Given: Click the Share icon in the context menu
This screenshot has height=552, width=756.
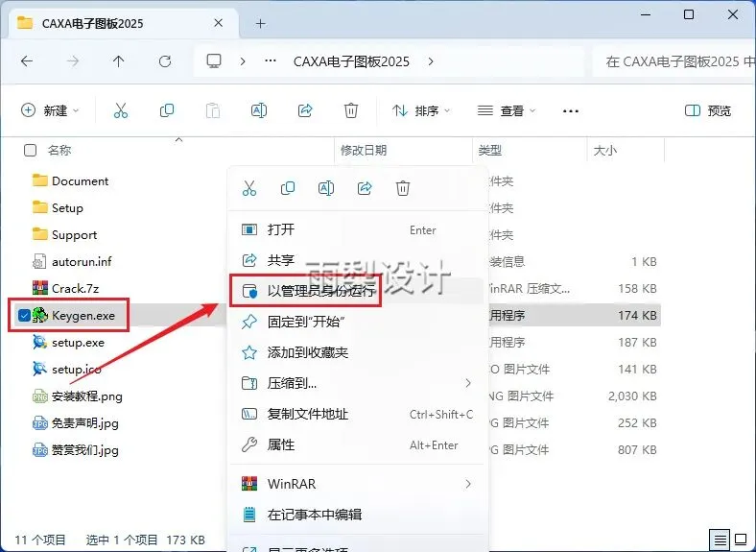Looking at the screenshot, I should tap(365, 188).
